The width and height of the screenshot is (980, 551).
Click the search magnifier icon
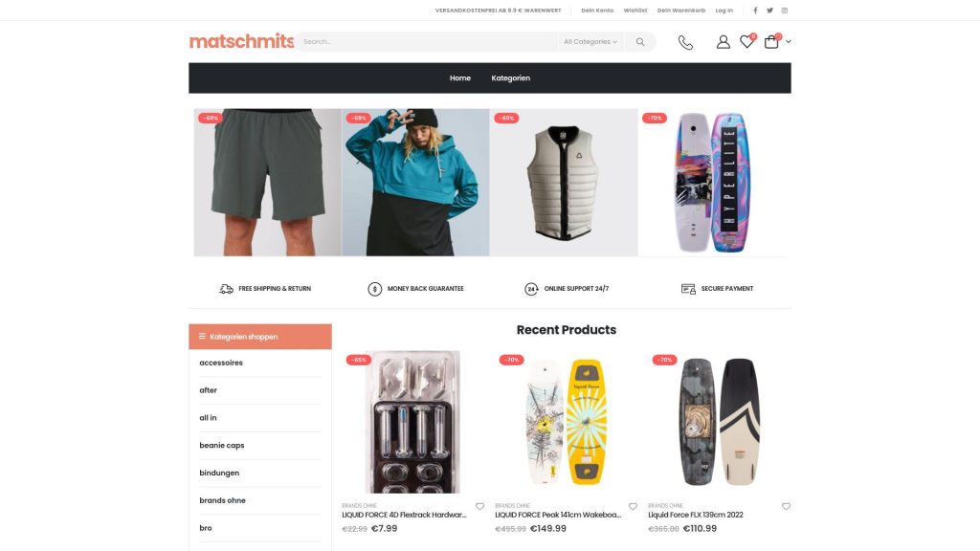pos(640,42)
